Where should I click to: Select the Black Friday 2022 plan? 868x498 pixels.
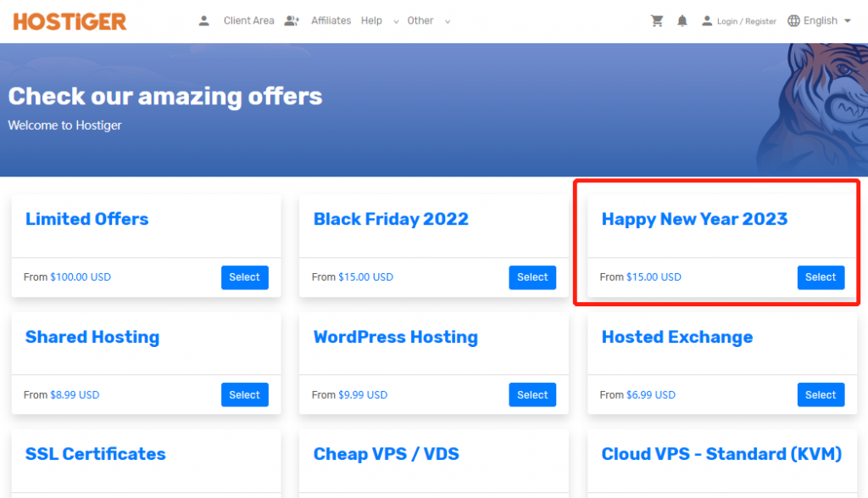532,277
